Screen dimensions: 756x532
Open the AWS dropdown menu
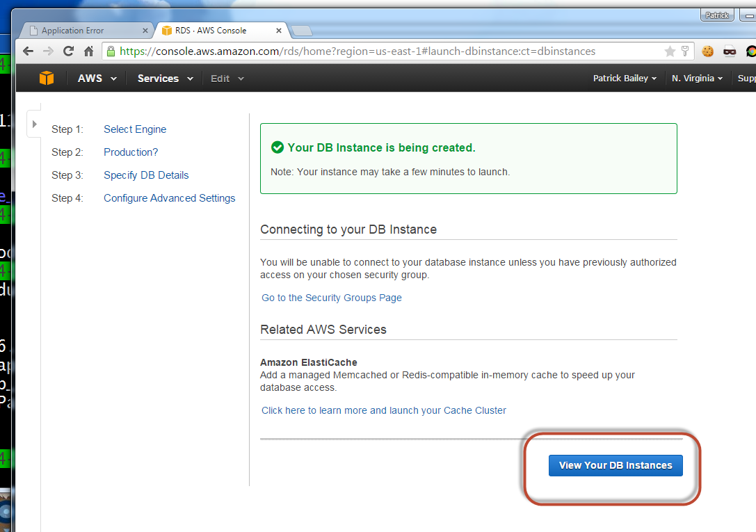(x=97, y=79)
